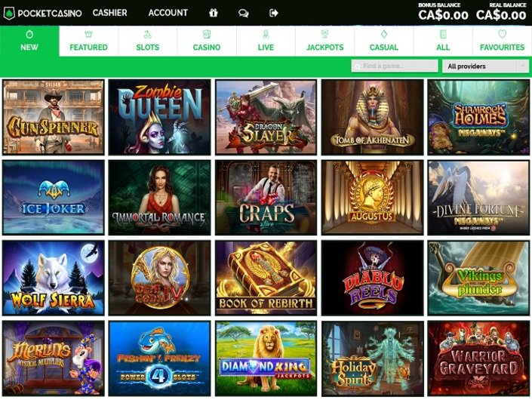Focus the Find a game search field
The image size is (532, 400).
(x=395, y=66)
